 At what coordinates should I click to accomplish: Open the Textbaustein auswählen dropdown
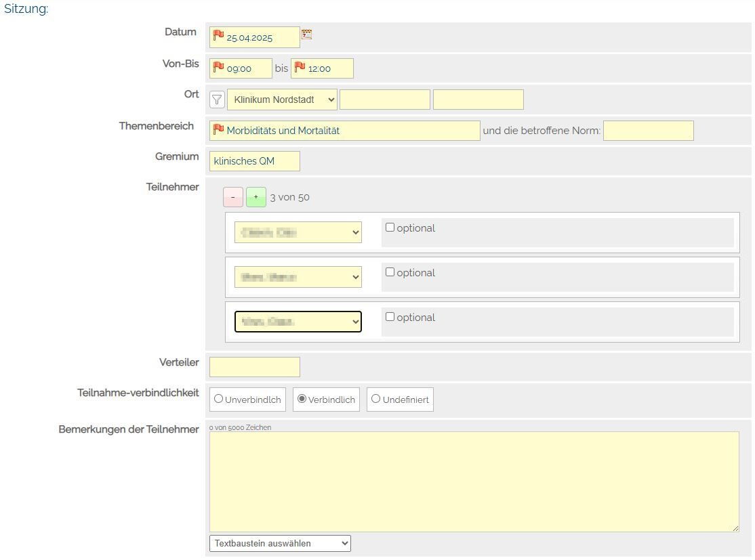pyautogui.click(x=280, y=543)
